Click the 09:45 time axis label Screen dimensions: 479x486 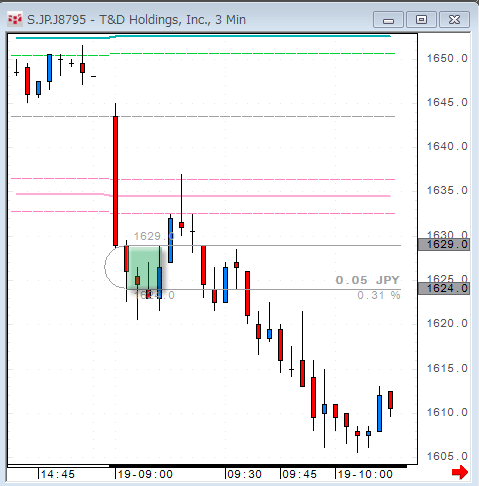(x=299, y=474)
